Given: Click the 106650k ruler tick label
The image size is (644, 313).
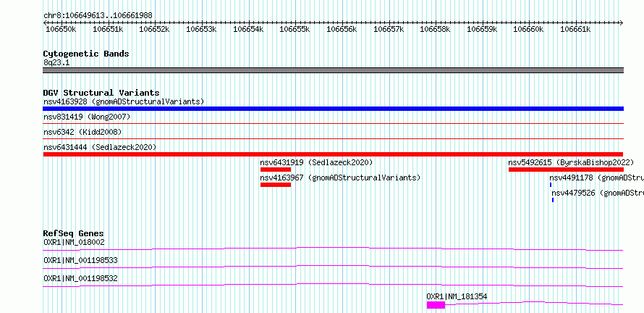Looking at the screenshot, I should pyautogui.click(x=61, y=29).
